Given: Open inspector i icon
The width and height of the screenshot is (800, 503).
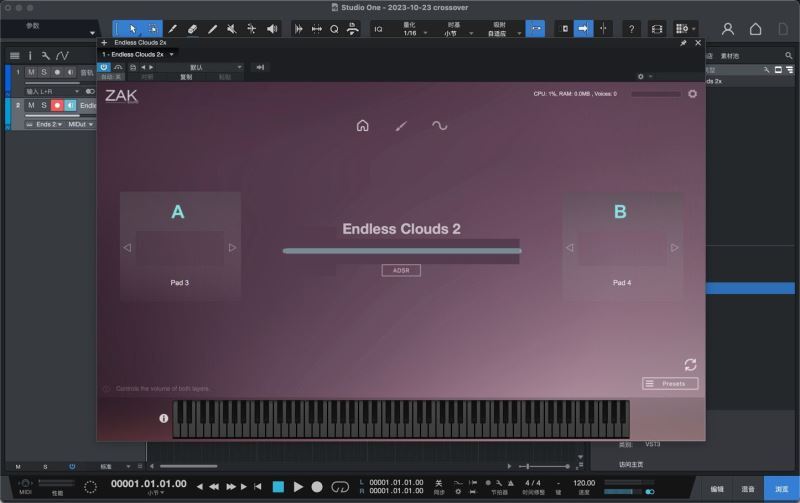Looking at the screenshot, I should coord(30,56).
